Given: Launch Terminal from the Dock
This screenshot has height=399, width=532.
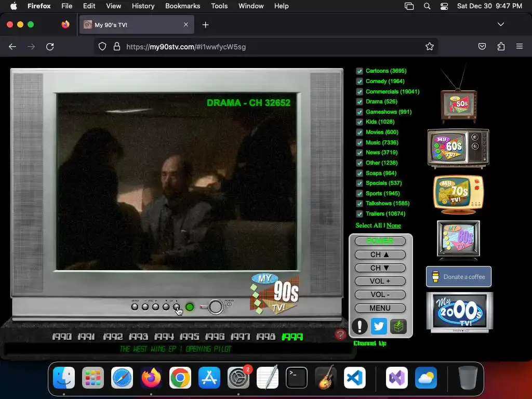Looking at the screenshot, I should 297,378.
